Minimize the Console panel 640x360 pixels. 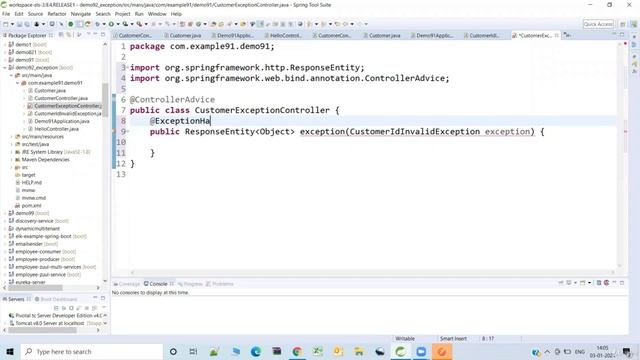coord(614,283)
